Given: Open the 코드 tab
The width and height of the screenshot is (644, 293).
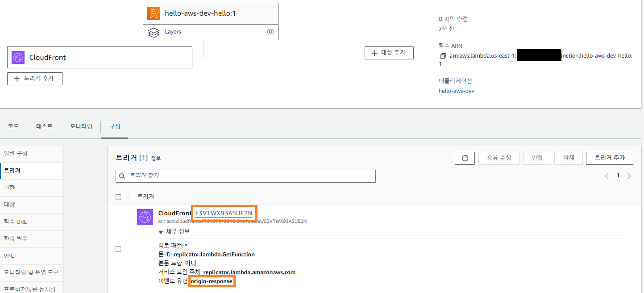Looking at the screenshot, I should 13,126.
